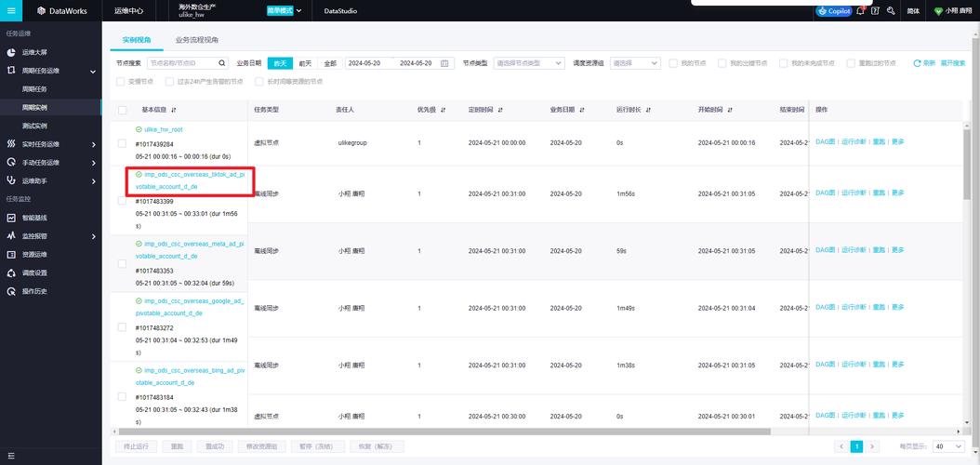Tick the checkbox for ulike_hw_root row

point(122,143)
